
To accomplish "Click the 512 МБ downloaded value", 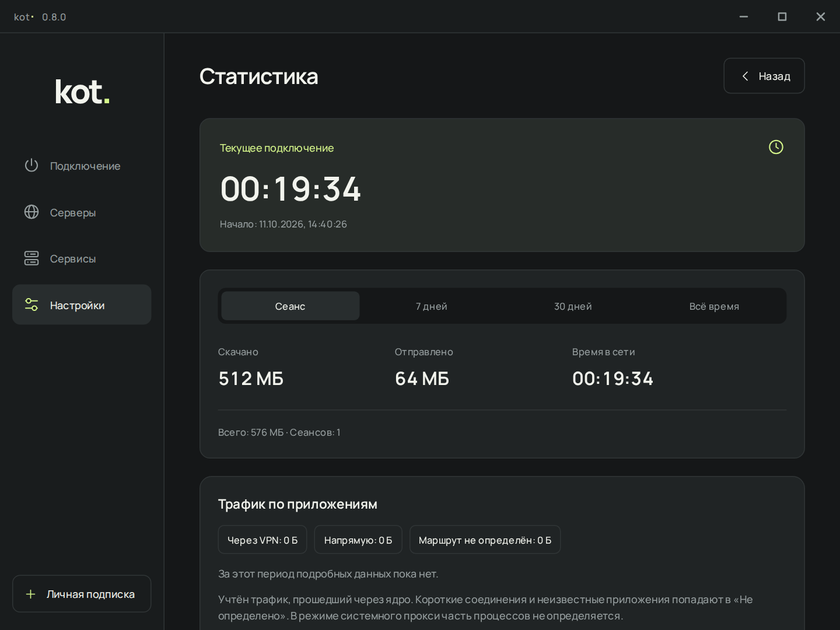I will [x=251, y=379].
